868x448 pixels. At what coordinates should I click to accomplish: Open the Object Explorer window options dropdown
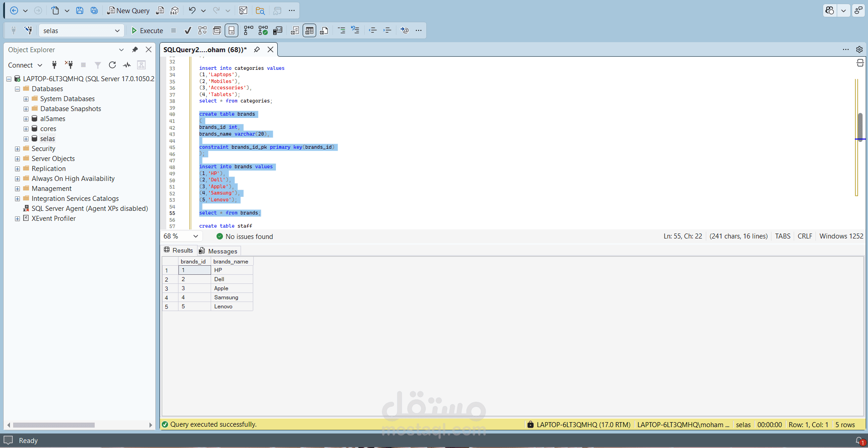(121, 49)
